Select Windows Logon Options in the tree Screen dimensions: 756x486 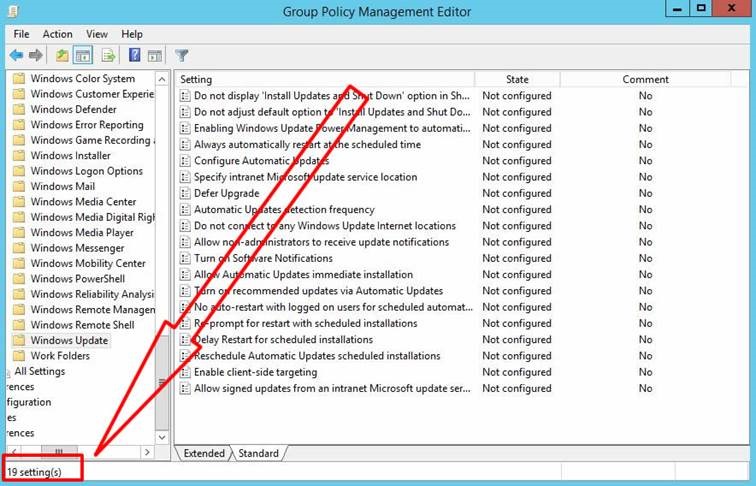pos(87,171)
